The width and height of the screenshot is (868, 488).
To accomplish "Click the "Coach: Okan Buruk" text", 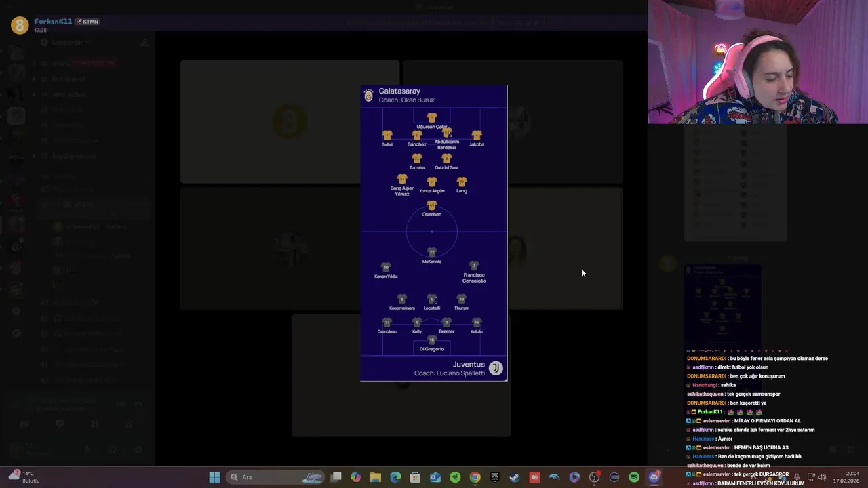I will pyautogui.click(x=406, y=100).
